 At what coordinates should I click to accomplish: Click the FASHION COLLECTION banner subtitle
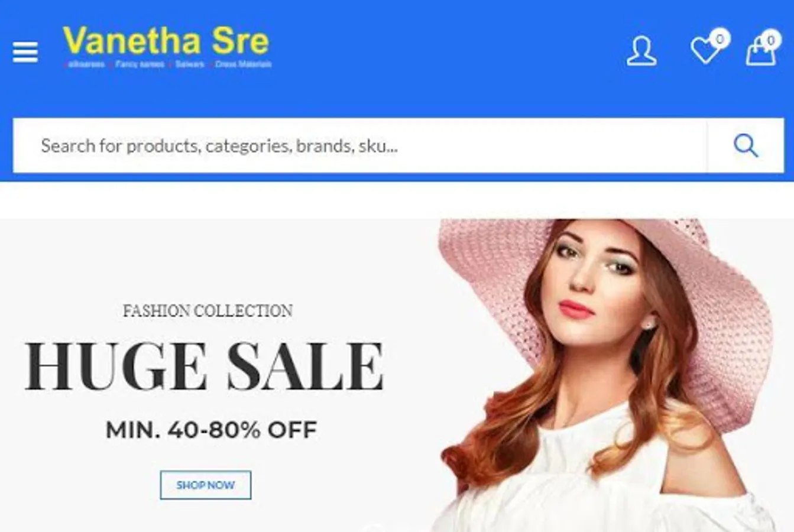tap(208, 310)
